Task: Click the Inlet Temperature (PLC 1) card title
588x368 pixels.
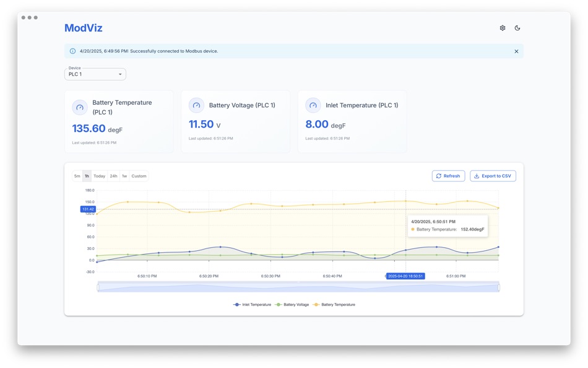Action: pyautogui.click(x=362, y=105)
